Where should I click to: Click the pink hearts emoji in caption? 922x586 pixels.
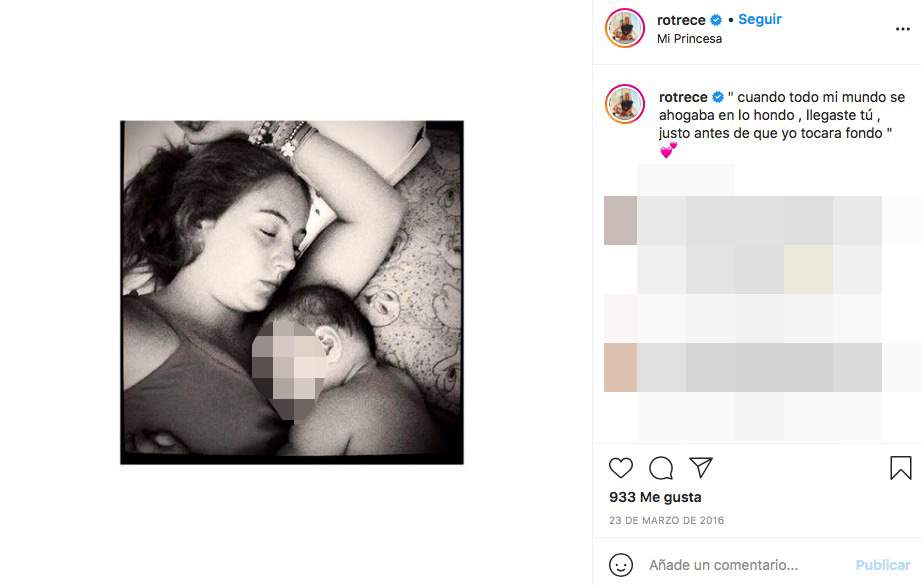click(x=668, y=150)
